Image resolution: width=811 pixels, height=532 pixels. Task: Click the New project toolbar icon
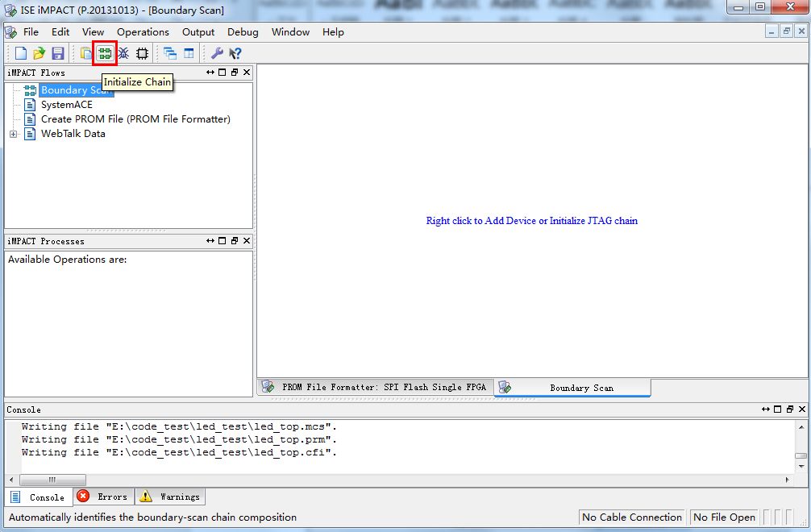click(21, 53)
